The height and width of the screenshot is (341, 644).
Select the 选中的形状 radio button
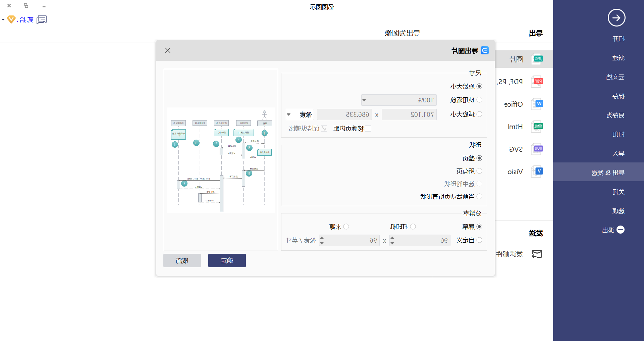pos(479,184)
